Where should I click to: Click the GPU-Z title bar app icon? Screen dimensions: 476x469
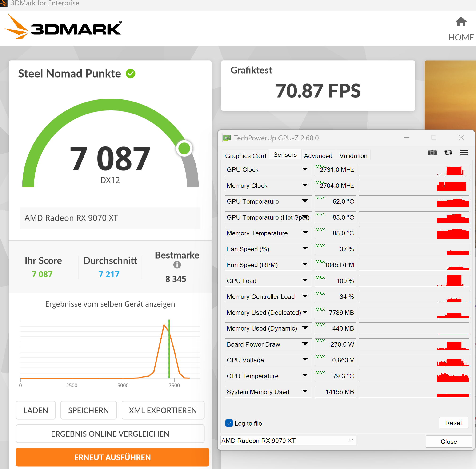[x=226, y=138]
